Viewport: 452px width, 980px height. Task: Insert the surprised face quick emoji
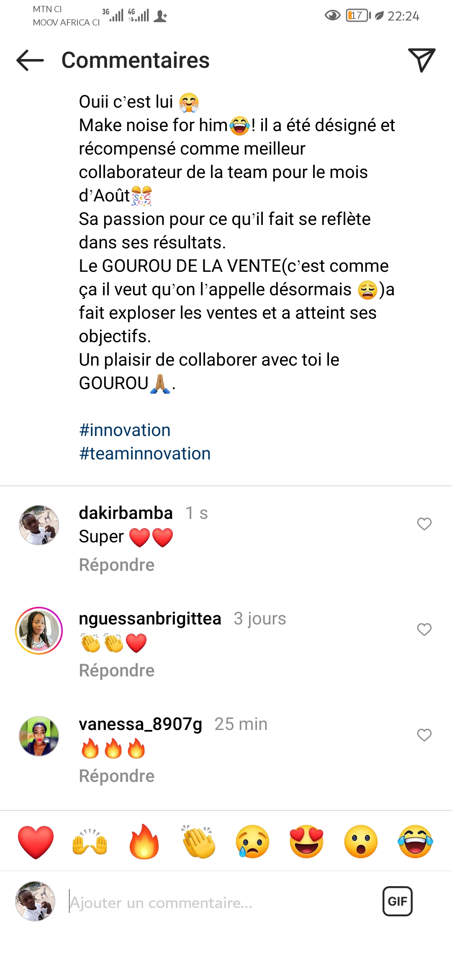(361, 842)
